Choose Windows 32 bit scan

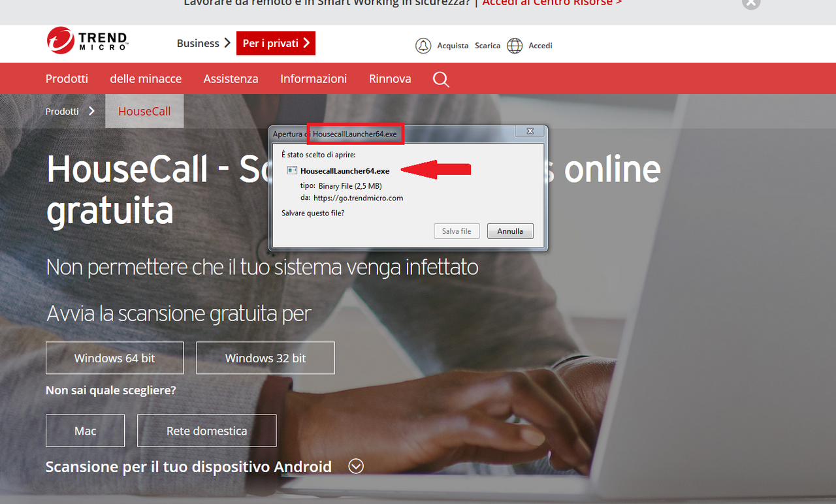pyautogui.click(x=266, y=358)
